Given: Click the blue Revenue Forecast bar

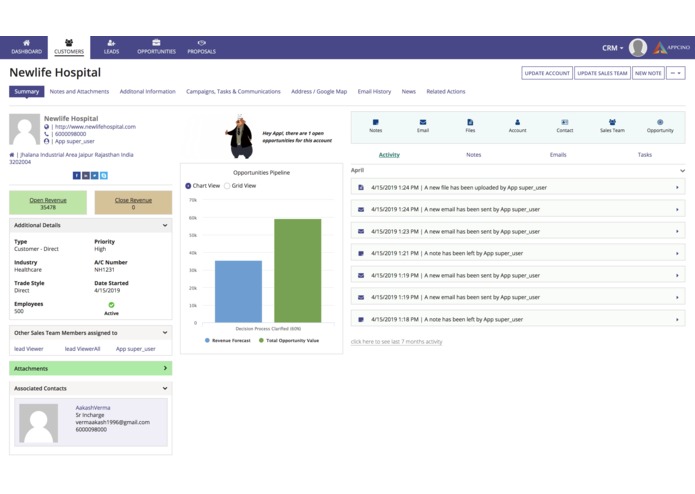Looking at the screenshot, I should click(238, 292).
